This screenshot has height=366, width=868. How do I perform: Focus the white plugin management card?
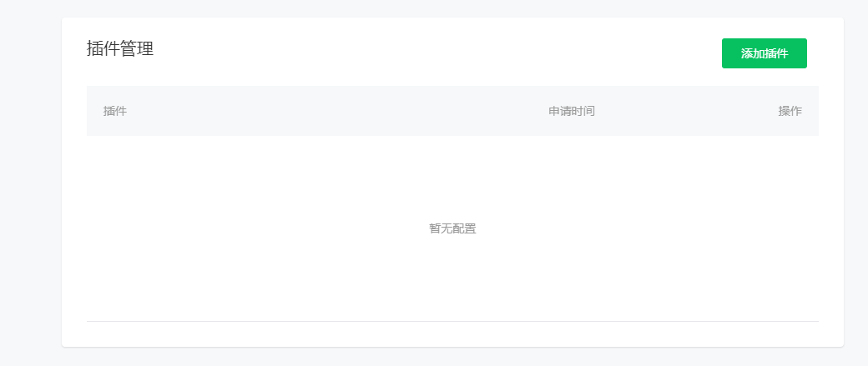(452, 183)
